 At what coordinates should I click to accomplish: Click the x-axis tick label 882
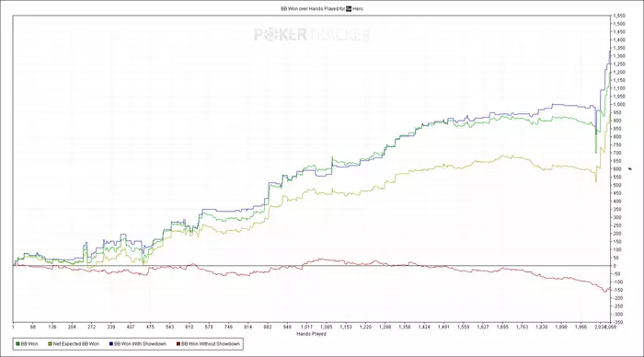[x=268, y=327]
